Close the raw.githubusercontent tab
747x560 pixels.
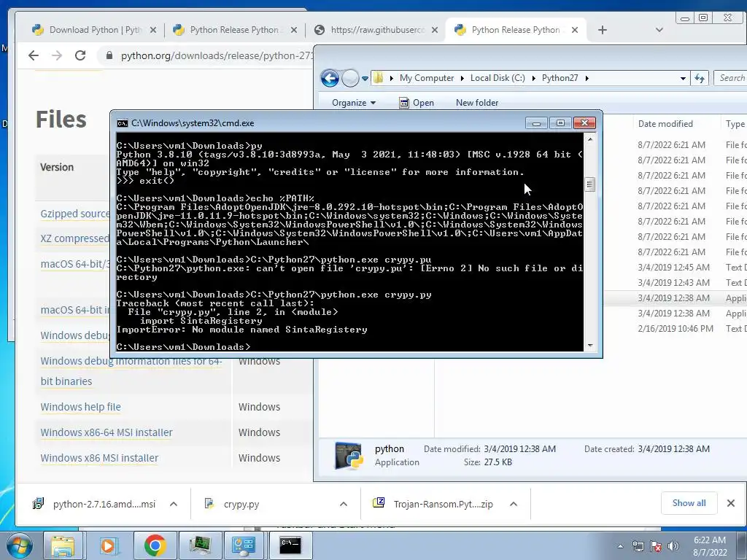(x=435, y=30)
